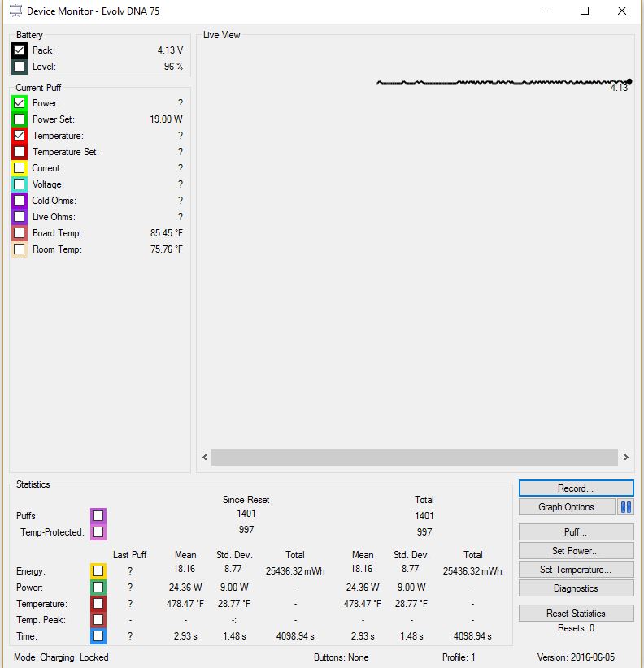
Task: Enable the Level battery checkbox
Action: point(20,67)
